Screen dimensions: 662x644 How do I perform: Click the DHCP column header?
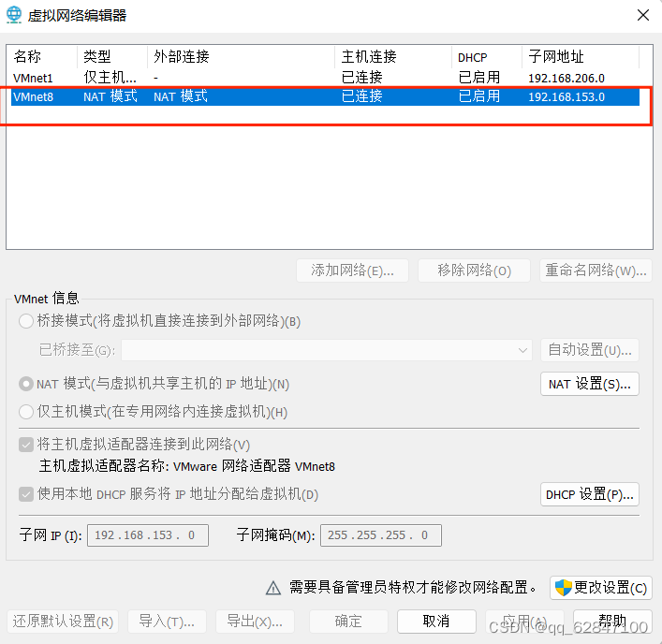(487, 56)
